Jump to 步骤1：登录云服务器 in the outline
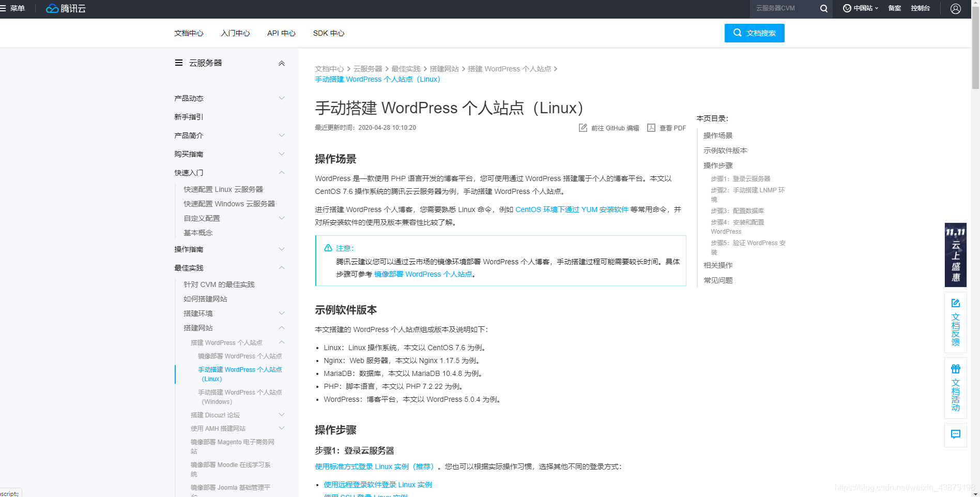This screenshot has height=497, width=980. pos(740,178)
